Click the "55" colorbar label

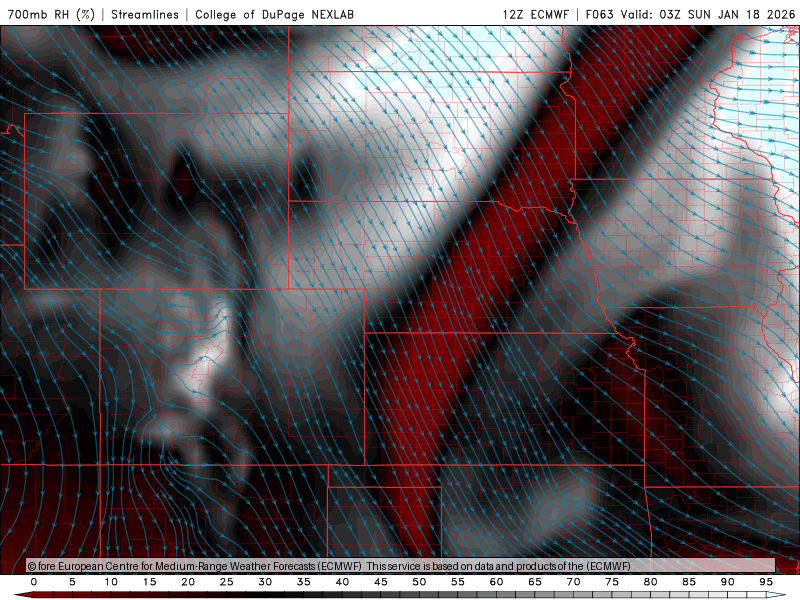coord(458,582)
